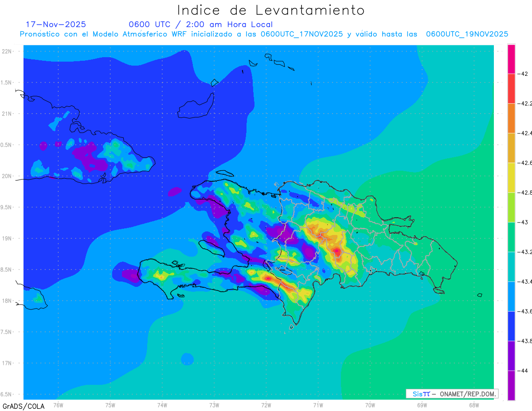
Task: Click the 'Indice de Levantamiento' map title
Action: [271, 10]
